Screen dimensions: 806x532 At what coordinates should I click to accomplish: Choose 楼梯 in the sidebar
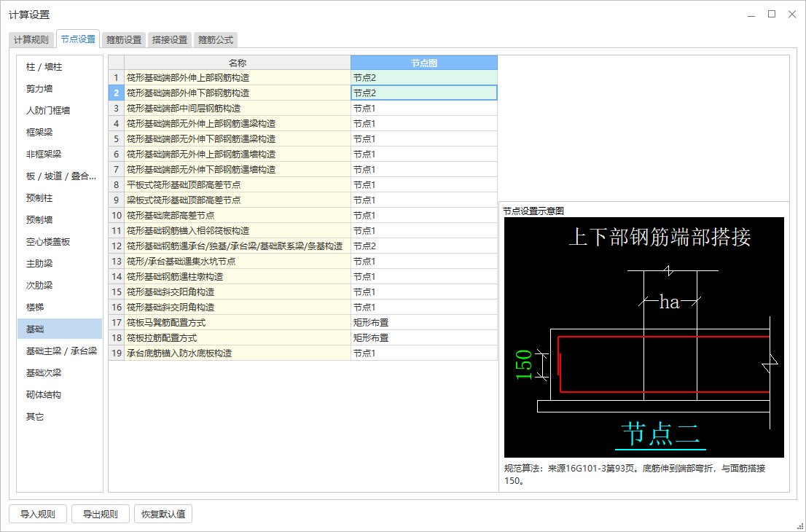point(60,308)
